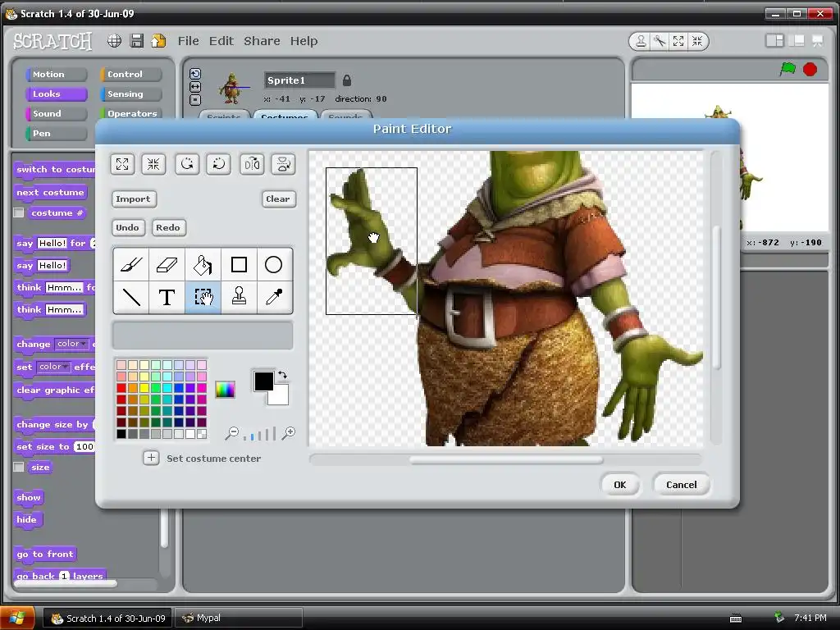Viewport: 840px width, 630px height.
Task: Open the color dropdown in change effect block
Action: (x=72, y=344)
